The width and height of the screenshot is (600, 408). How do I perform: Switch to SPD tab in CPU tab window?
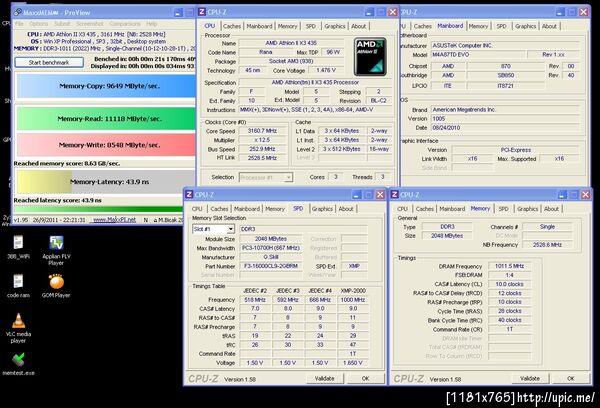[311, 26]
